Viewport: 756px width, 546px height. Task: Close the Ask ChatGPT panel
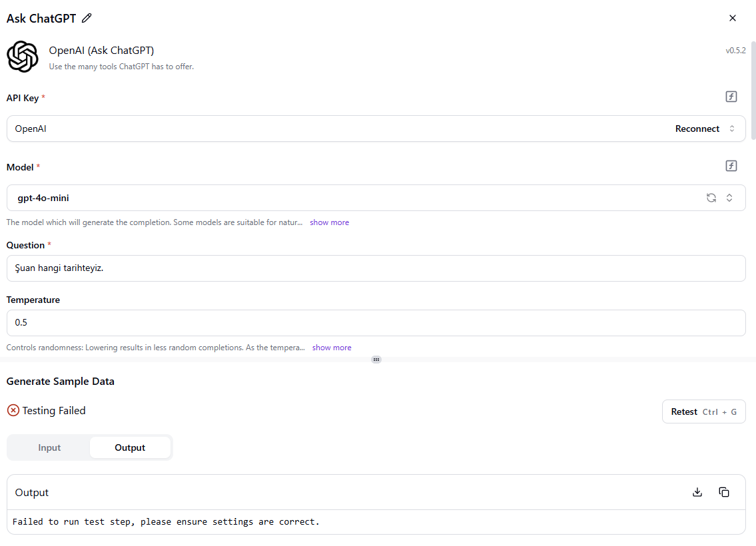click(x=733, y=19)
